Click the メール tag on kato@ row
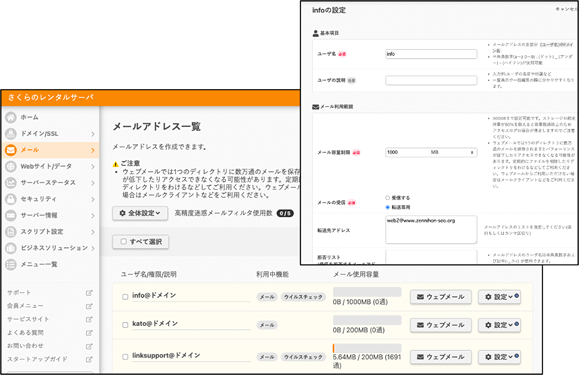579x375 pixels. (x=267, y=325)
